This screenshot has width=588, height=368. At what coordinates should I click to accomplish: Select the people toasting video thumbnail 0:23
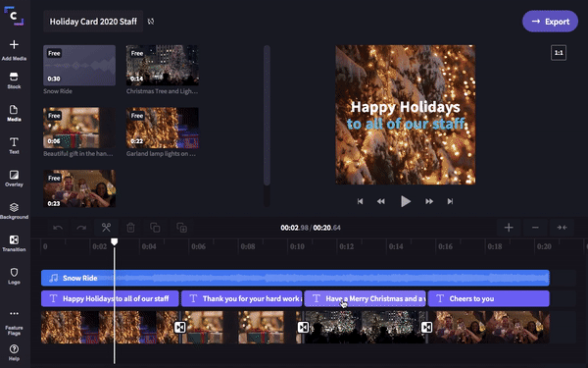(79, 188)
